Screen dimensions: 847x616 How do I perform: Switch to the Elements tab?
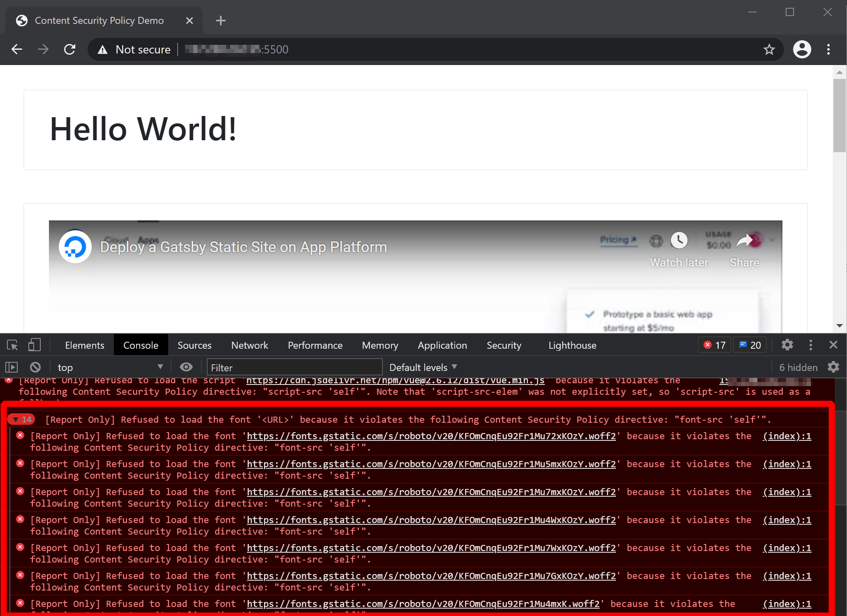pyautogui.click(x=85, y=345)
